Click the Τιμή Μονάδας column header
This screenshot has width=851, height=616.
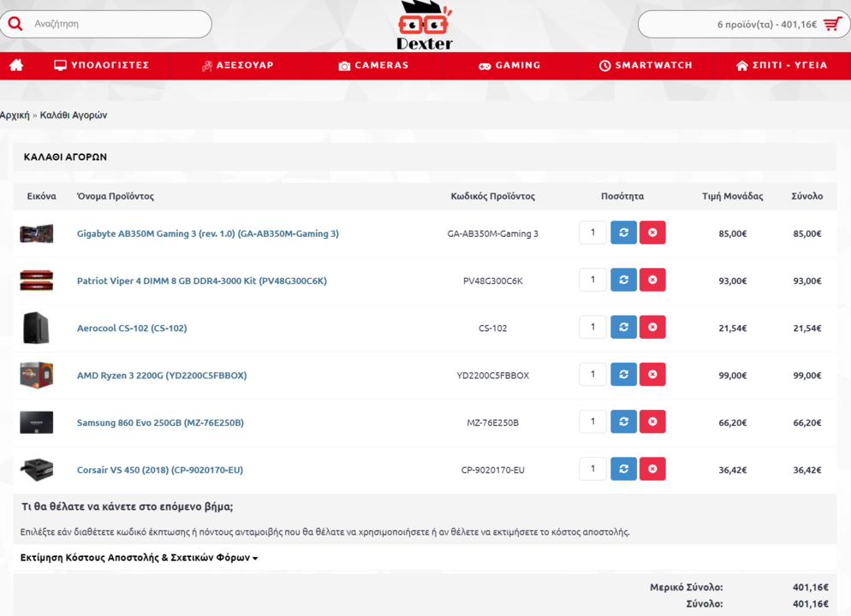(733, 196)
